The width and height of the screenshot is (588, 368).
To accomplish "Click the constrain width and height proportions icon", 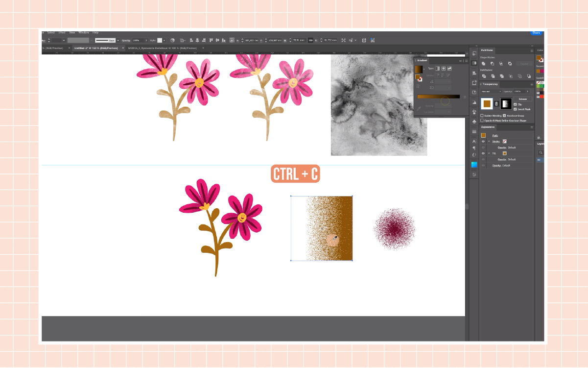I will (x=310, y=40).
